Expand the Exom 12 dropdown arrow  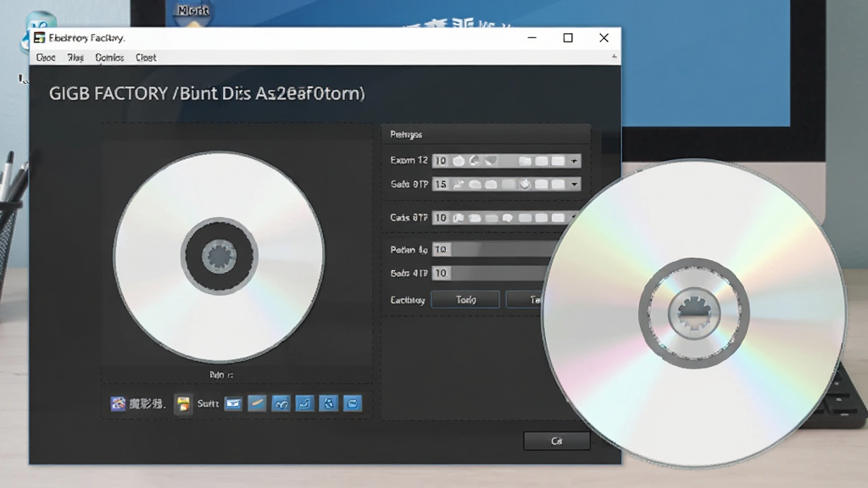(574, 161)
